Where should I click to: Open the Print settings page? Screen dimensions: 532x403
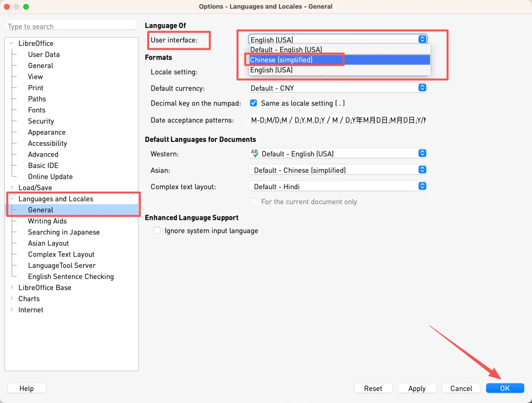pos(35,88)
